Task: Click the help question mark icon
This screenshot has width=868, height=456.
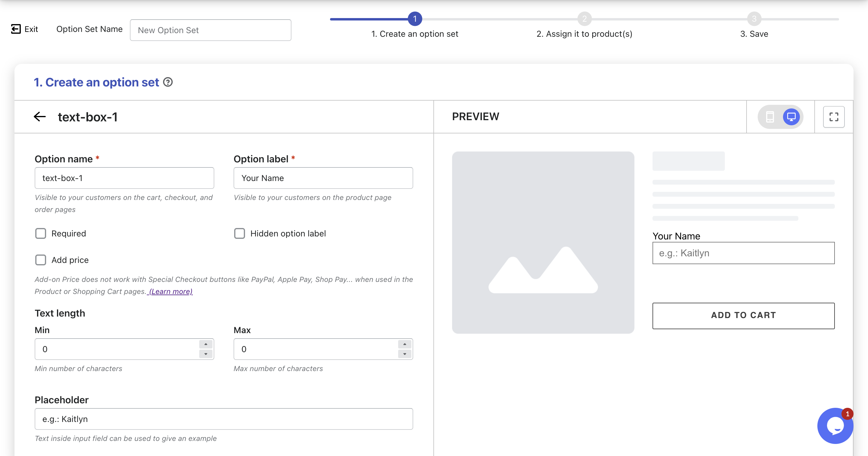Action: 168,82
